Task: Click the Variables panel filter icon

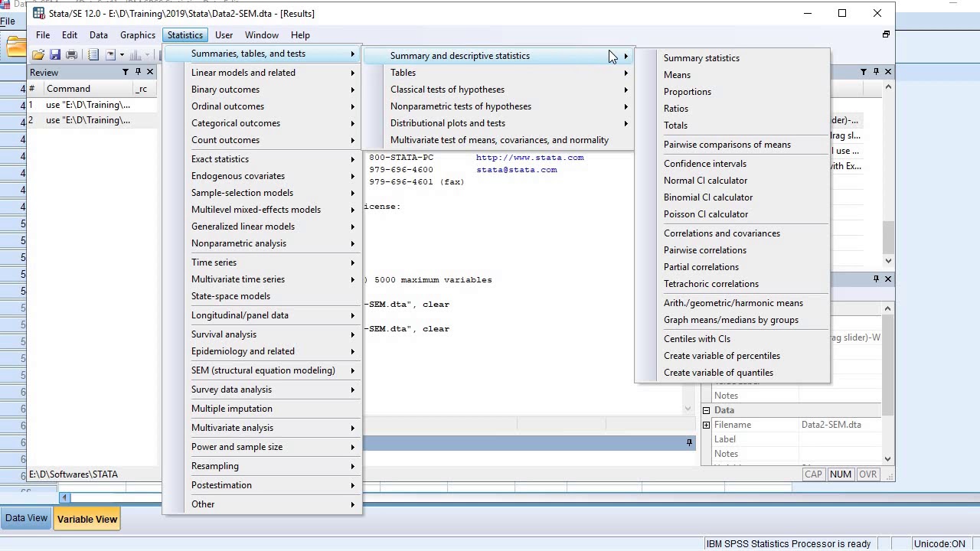Action: 864,71
